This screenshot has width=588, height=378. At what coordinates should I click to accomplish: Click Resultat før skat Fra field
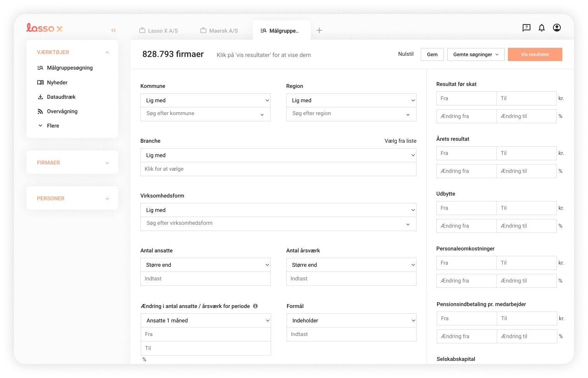pyautogui.click(x=466, y=98)
